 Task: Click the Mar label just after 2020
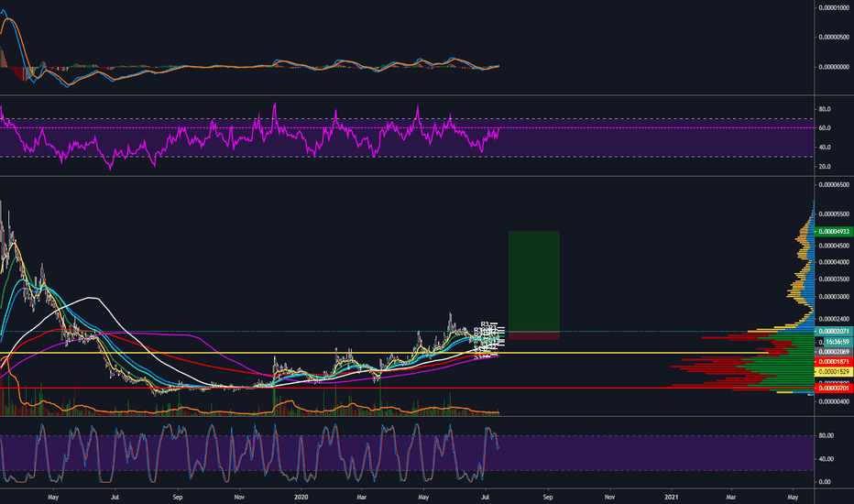[361, 497]
